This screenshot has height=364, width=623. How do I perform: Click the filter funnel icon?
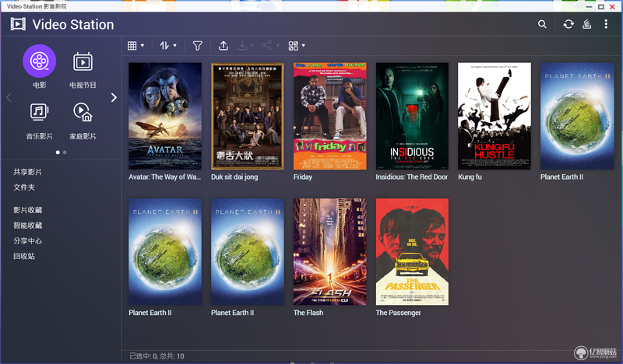pyautogui.click(x=198, y=46)
